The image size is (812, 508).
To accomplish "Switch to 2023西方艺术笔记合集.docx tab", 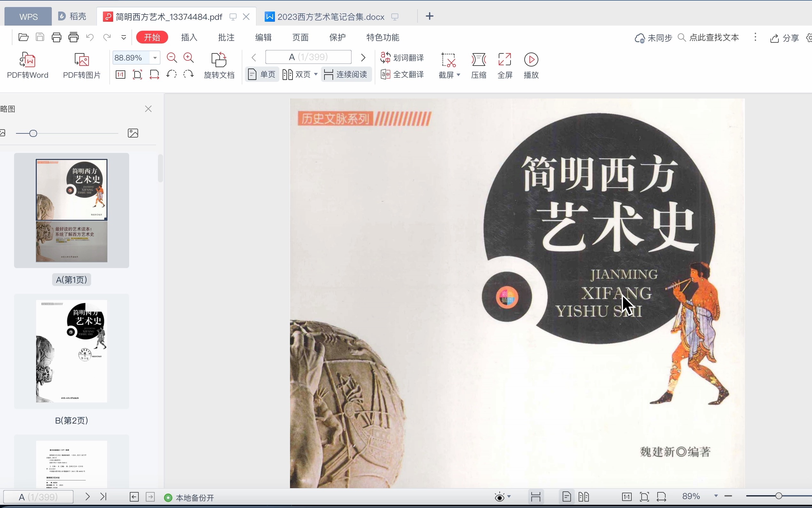I will [x=331, y=17].
